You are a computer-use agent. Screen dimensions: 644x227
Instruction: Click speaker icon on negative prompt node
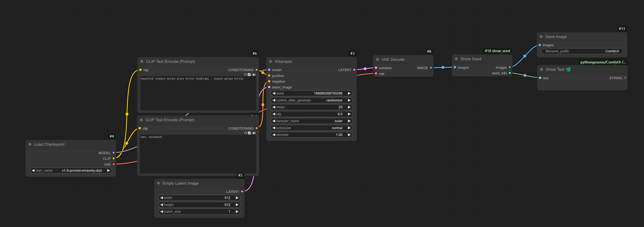coord(254,133)
